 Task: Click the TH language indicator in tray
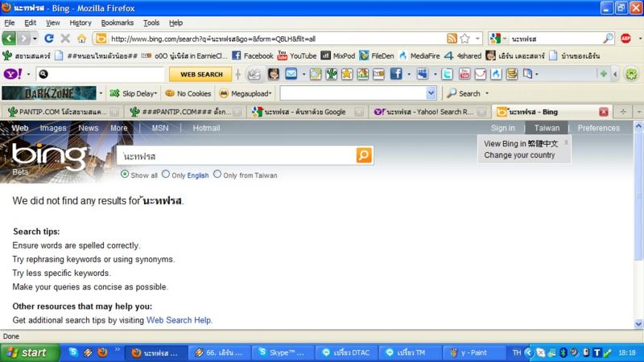(517, 352)
